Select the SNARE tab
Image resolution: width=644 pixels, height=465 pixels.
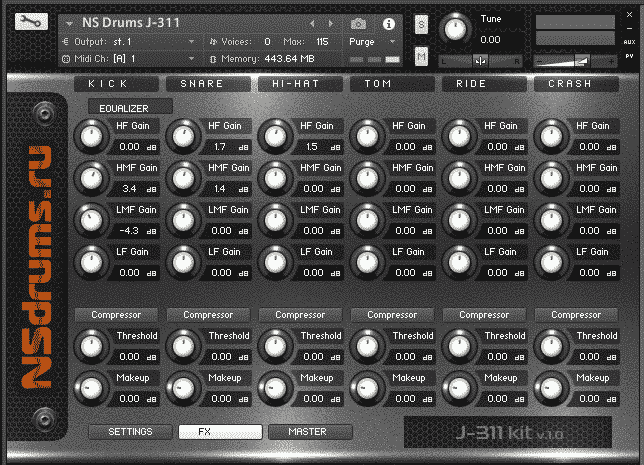[x=208, y=84]
